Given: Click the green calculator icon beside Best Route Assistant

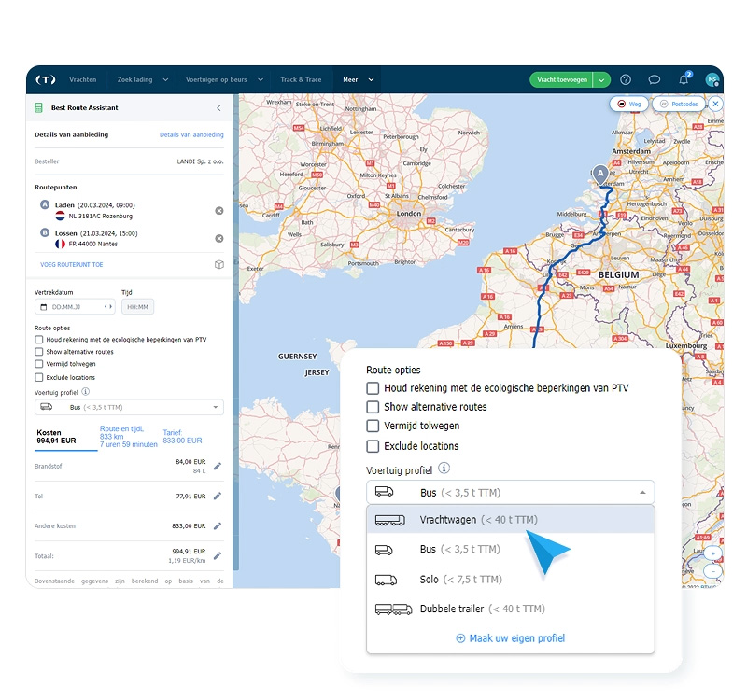Looking at the screenshot, I should tap(38, 107).
